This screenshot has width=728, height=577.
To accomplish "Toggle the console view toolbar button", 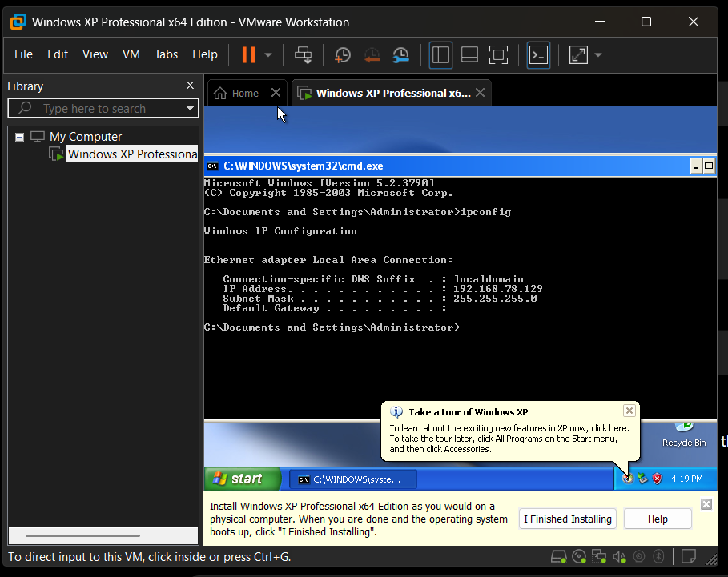I will 538,54.
